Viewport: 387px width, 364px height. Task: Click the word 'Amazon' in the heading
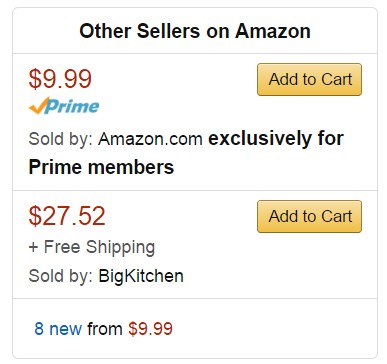click(273, 31)
